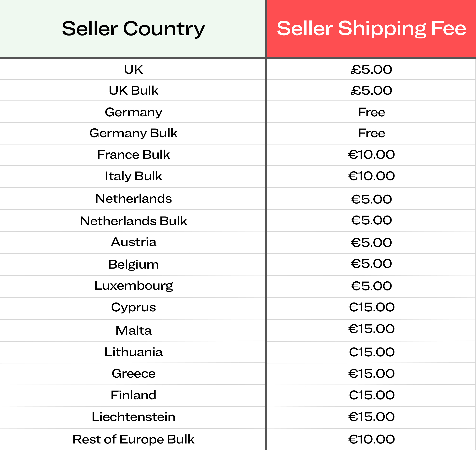Click the Seller Country column header

(133, 29)
